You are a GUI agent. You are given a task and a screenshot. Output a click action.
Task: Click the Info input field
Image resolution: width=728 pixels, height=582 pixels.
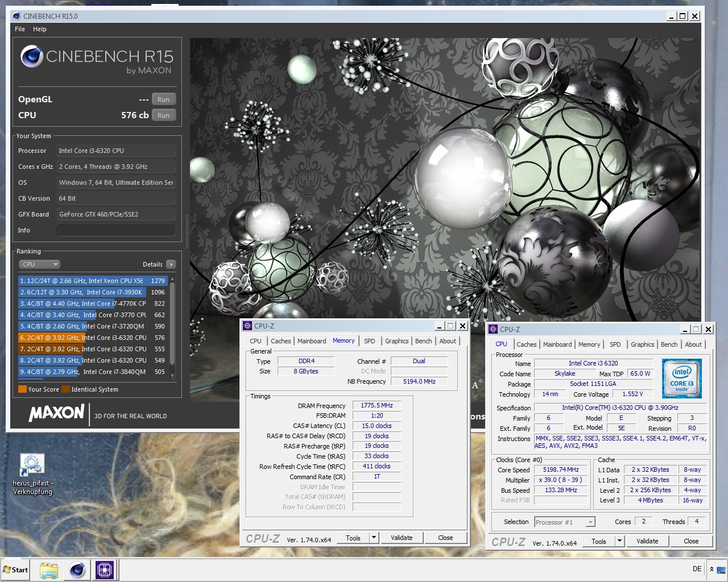pyautogui.click(x=116, y=230)
